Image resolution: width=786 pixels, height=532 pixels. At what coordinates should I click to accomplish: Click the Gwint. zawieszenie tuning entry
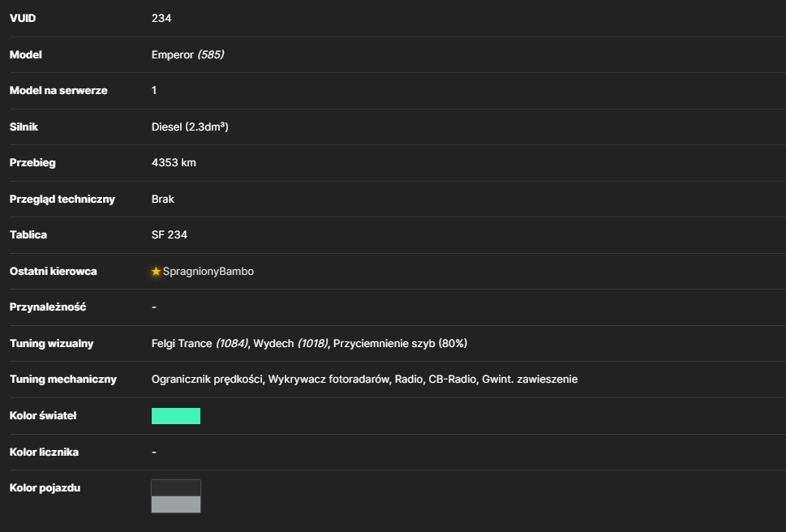pos(530,380)
